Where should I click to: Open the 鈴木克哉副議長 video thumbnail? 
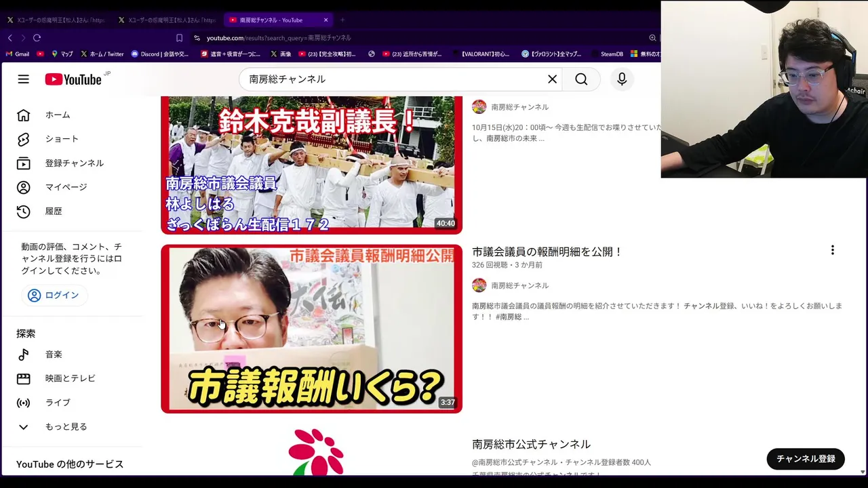311,165
